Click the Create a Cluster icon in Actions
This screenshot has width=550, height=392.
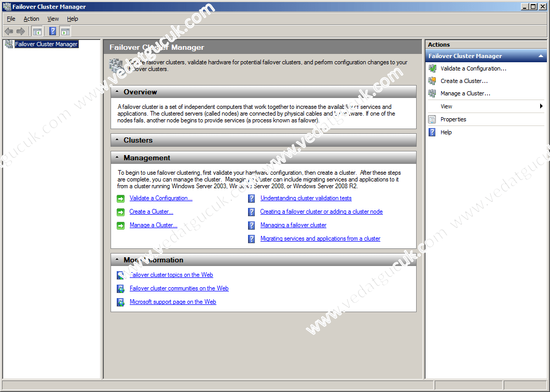click(432, 81)
